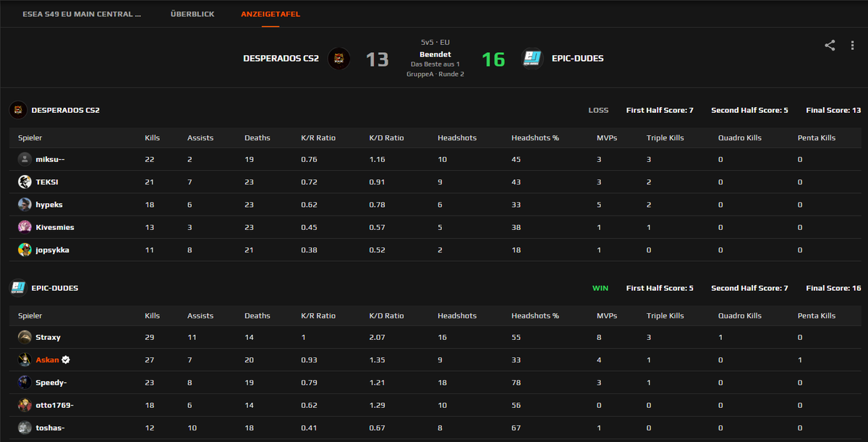Open jopsykka player profile
This screenshot has height=442, width=868.
tap(53, 250)
